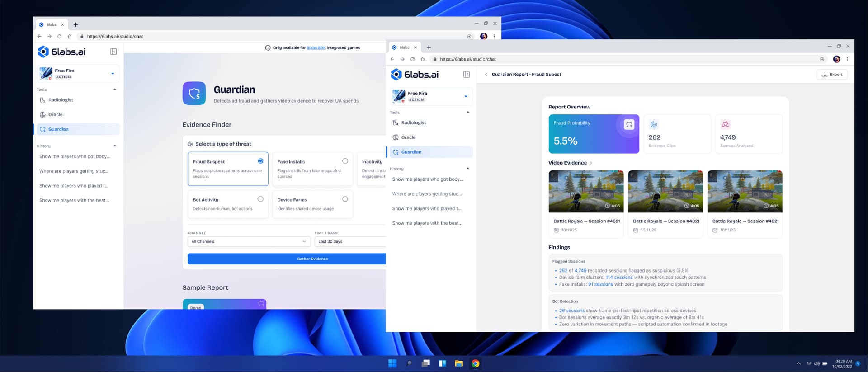Go back from the Guardian Report header
Image resolution: width=868 pixels, height=372 pixels.
[x=486, y=75]
